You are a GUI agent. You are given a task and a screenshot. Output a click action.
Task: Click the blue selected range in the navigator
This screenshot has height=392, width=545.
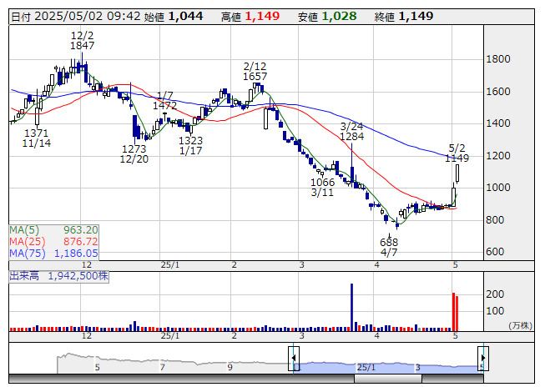click(x=387, y=364)
